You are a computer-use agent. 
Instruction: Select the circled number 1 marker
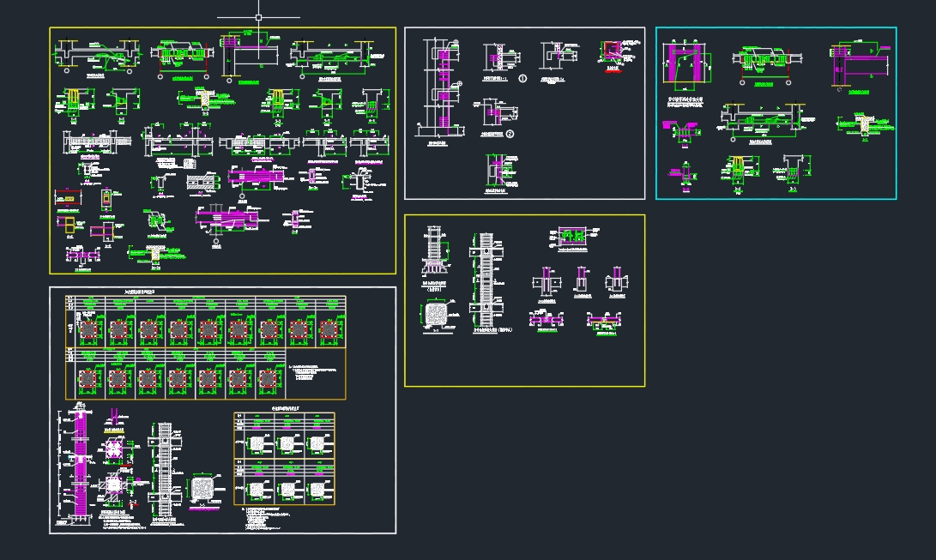[x=523, y=78]
